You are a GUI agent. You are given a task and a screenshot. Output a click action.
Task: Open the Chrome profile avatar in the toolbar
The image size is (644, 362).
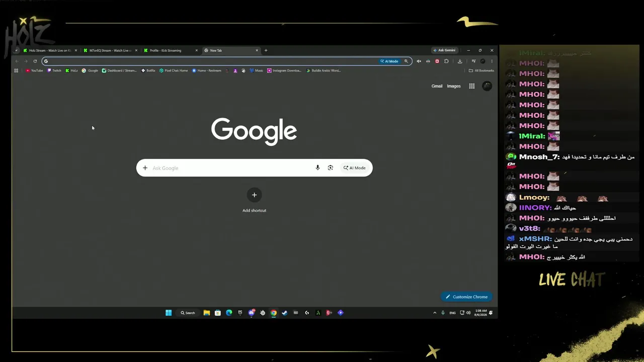pyautogui.click(x=482, y=61)
